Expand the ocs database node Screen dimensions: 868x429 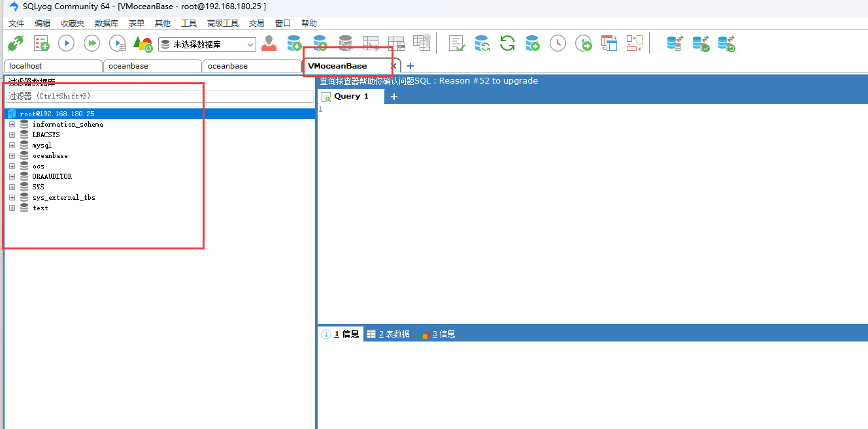(12, 166)
